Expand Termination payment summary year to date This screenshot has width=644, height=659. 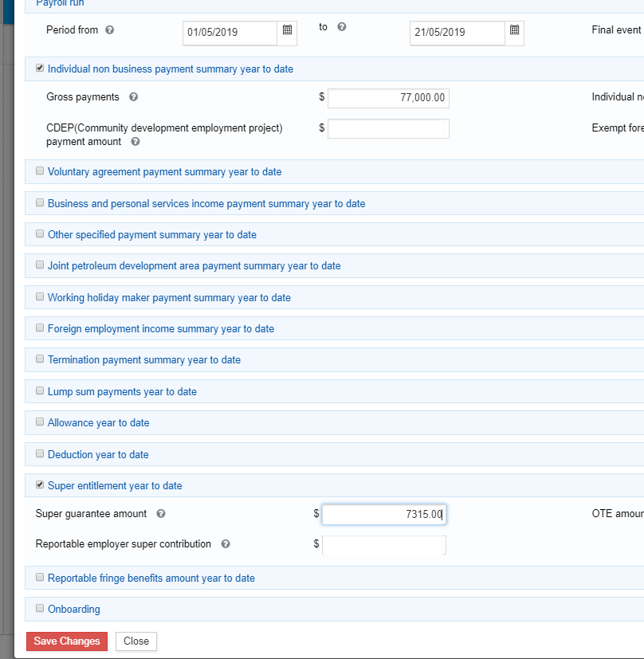click(x=143, y=360)
